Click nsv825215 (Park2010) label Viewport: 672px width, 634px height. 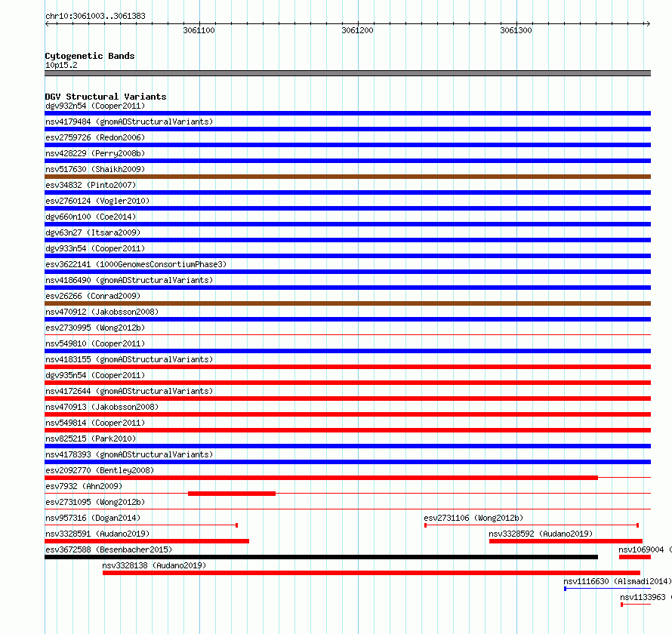click(91, 439)
